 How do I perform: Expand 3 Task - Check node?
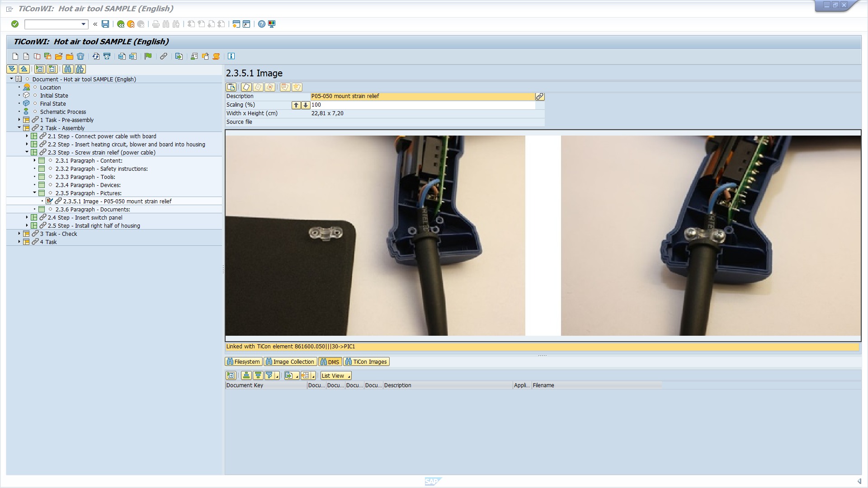click(x=19, y=234)
